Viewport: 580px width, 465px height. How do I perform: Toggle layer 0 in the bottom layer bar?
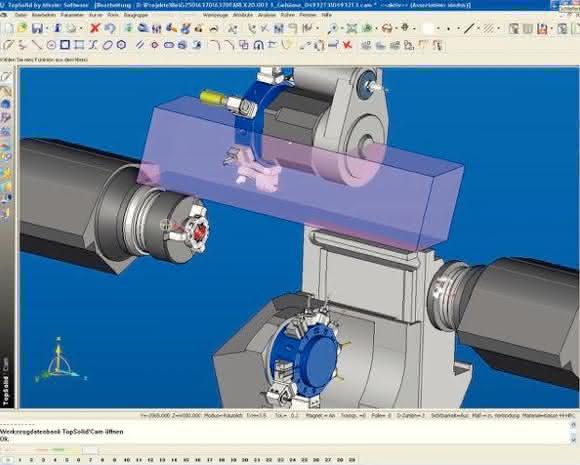(8, 460)
